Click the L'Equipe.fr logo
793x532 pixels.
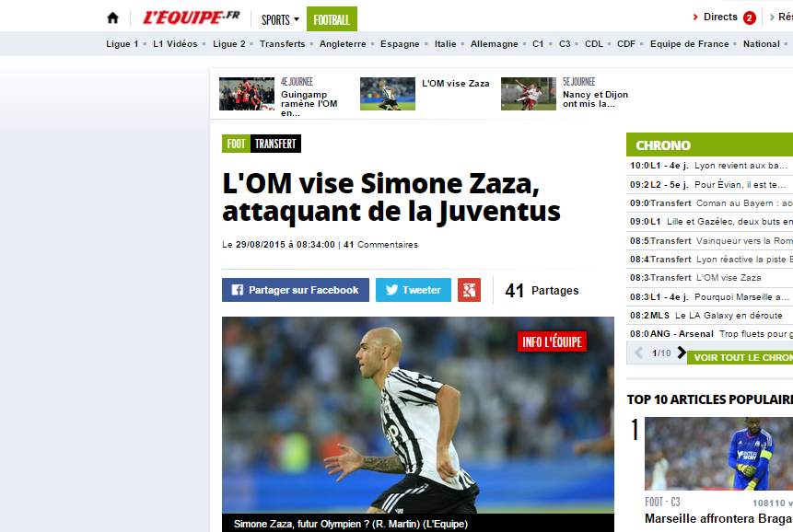point(192,17)
